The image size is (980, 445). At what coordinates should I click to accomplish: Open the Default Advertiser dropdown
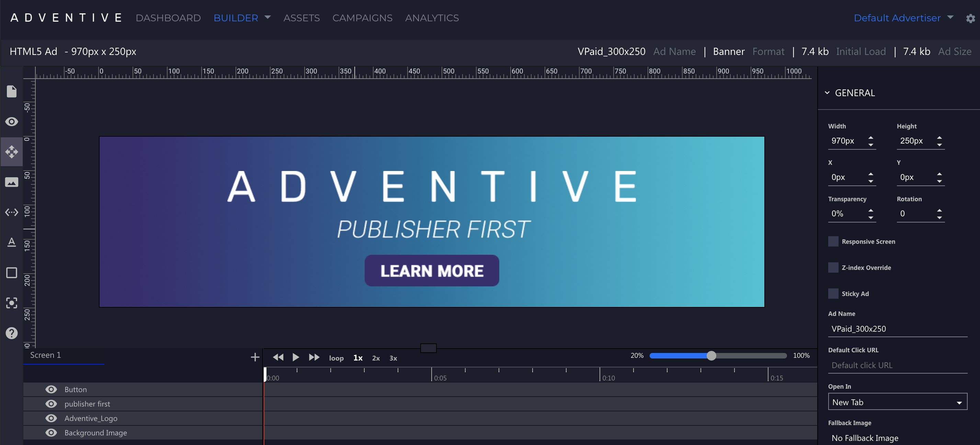pyautogui.click(x=903, y=18)
